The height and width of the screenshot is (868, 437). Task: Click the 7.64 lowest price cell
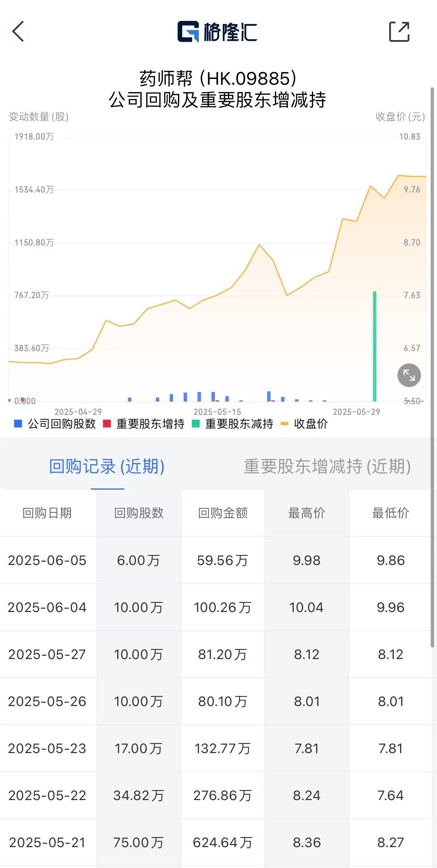(x=391, y=795)
